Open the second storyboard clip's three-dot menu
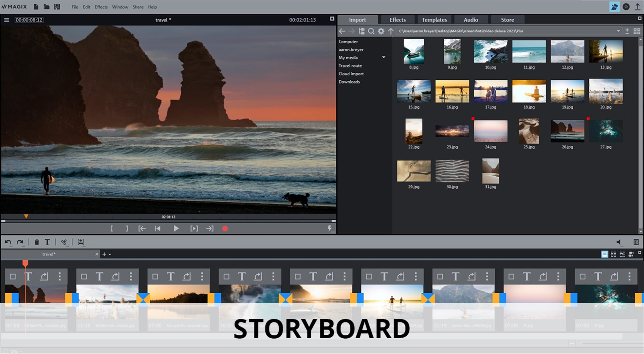The image size is (644, 354). 131,276
